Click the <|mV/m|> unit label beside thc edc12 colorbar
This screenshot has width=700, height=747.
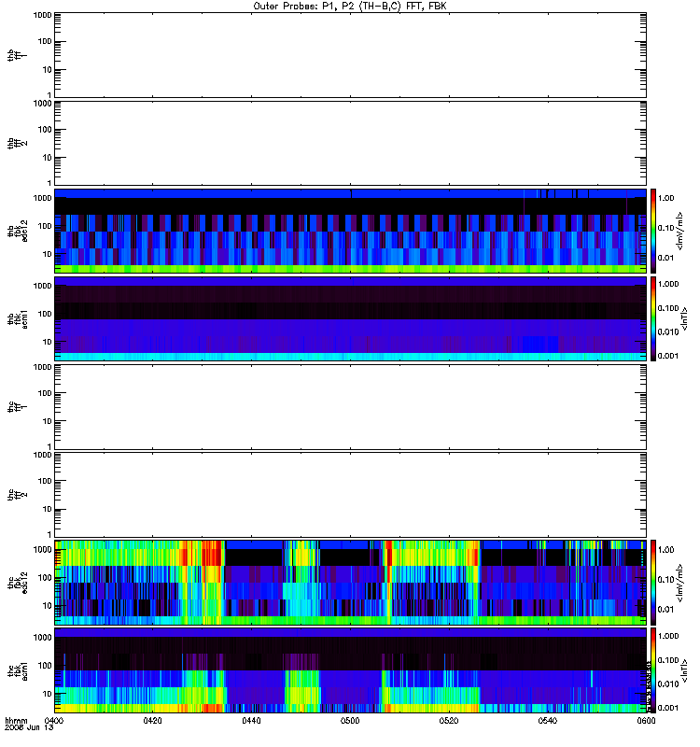[x=679, y=583]
